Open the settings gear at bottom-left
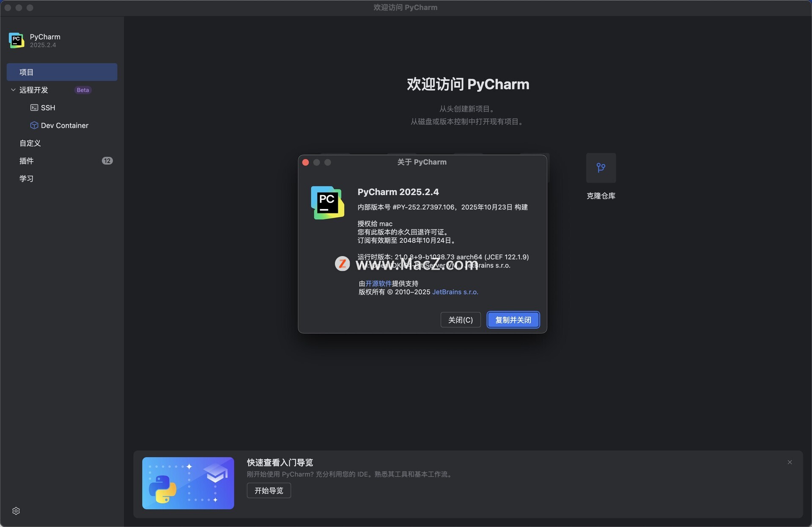The height and width of the screenshot is (527, 812). click(x=16, y=511)
